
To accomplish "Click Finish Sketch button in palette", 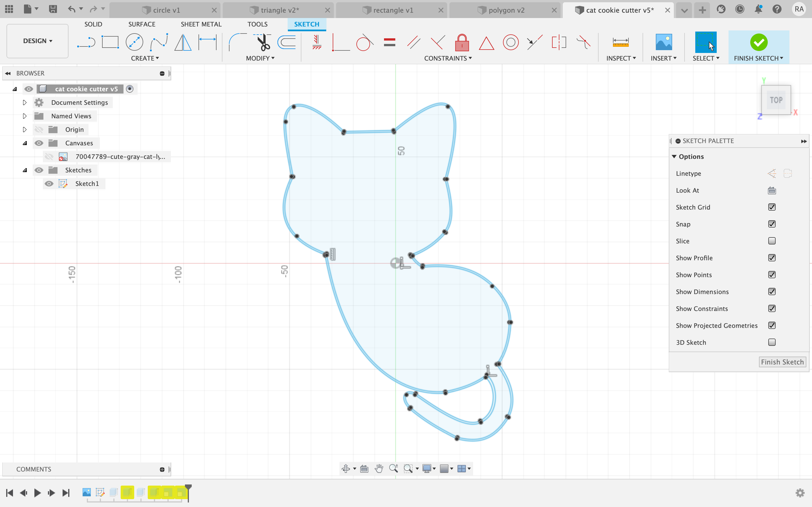I will pyautogui.click(x=782, y=362).
